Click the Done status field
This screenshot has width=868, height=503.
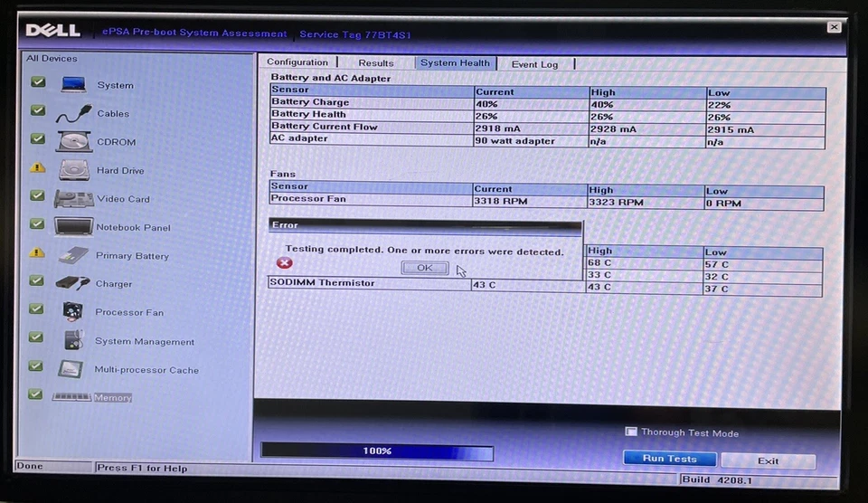coord(53,466)
